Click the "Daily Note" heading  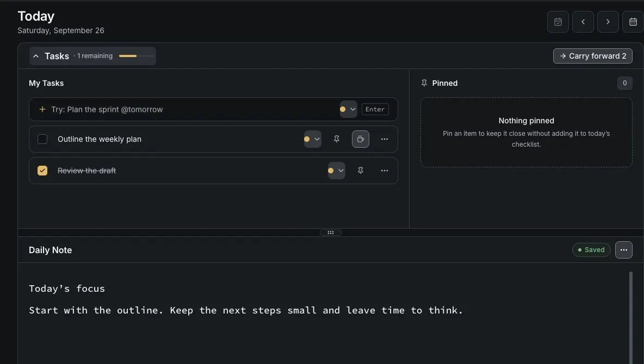coord(51,250)
